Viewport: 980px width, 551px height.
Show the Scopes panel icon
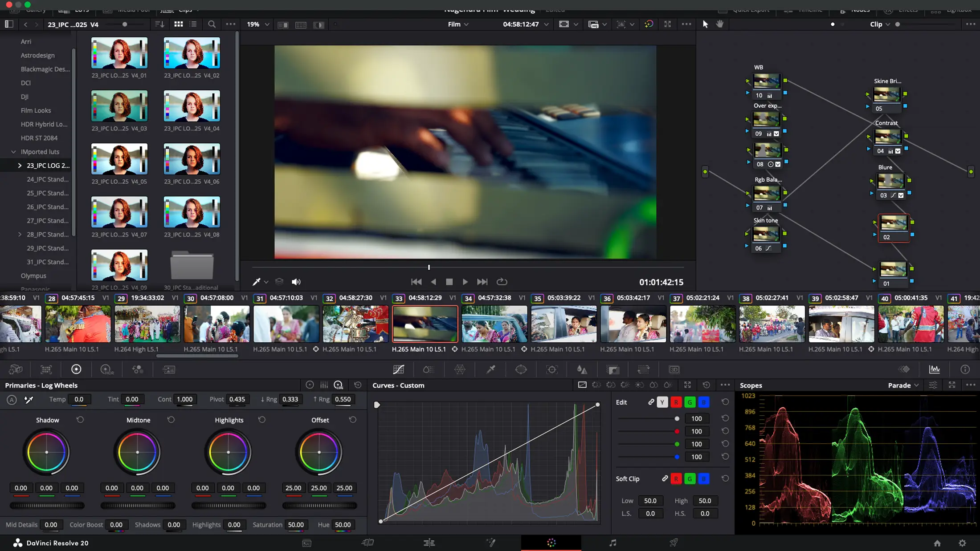pyautogui.click(x=935, y=369)
